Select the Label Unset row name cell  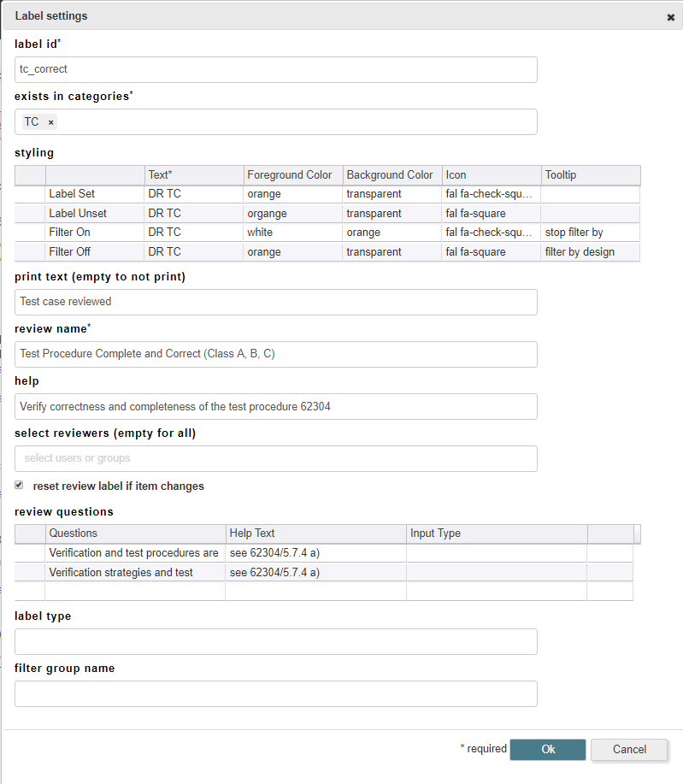tap(95, 214)
